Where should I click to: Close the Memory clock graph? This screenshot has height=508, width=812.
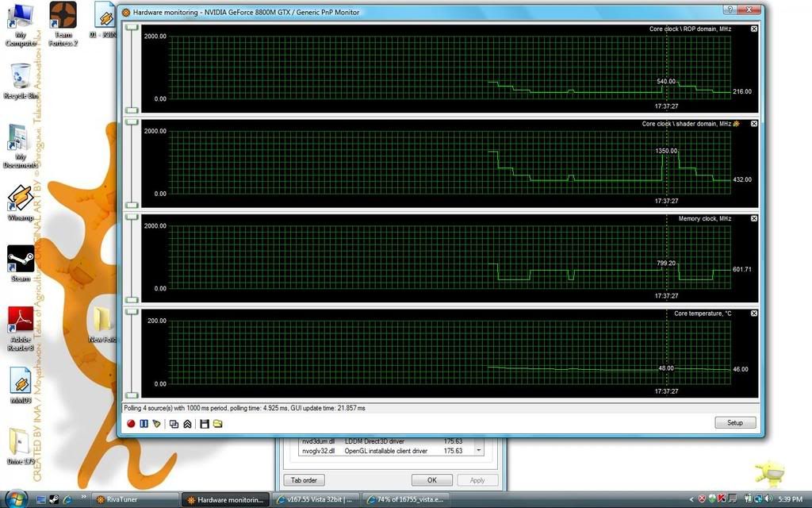[754, 219]
